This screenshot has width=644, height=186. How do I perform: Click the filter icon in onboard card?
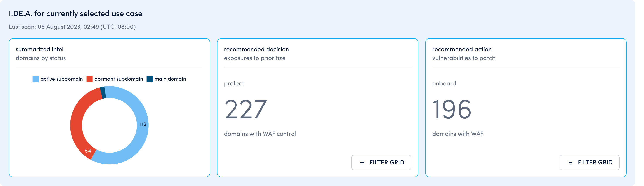(570, 163)
